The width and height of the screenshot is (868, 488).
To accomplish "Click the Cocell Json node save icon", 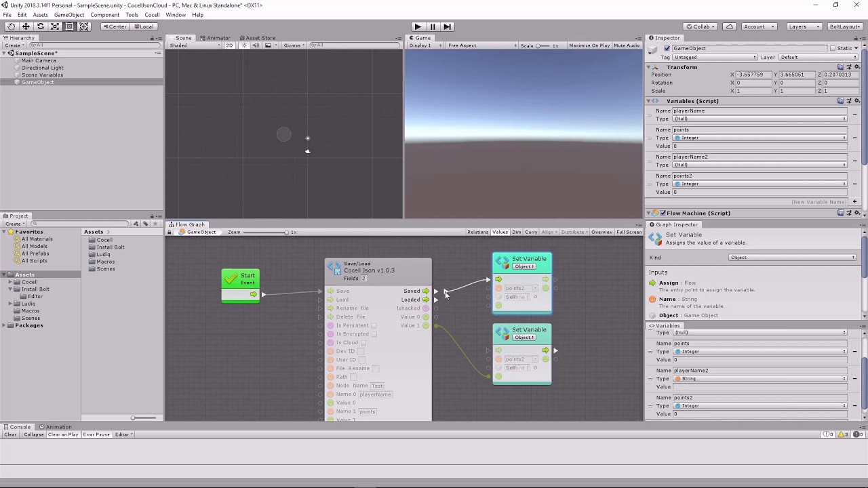I will coord(335,268).
